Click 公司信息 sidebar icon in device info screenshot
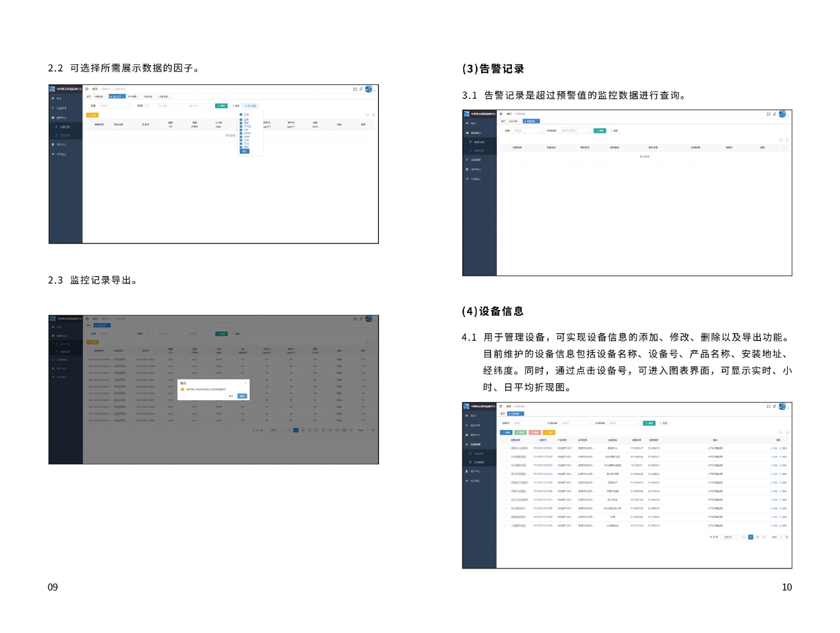Viewport: 840px width, 633px height. click(470, 462)
